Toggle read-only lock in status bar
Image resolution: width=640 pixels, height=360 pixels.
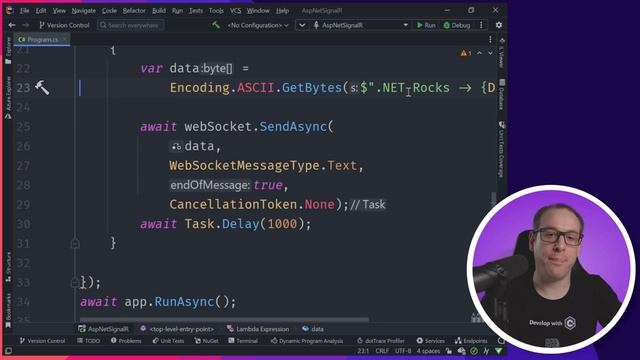(x=449, y=351)
